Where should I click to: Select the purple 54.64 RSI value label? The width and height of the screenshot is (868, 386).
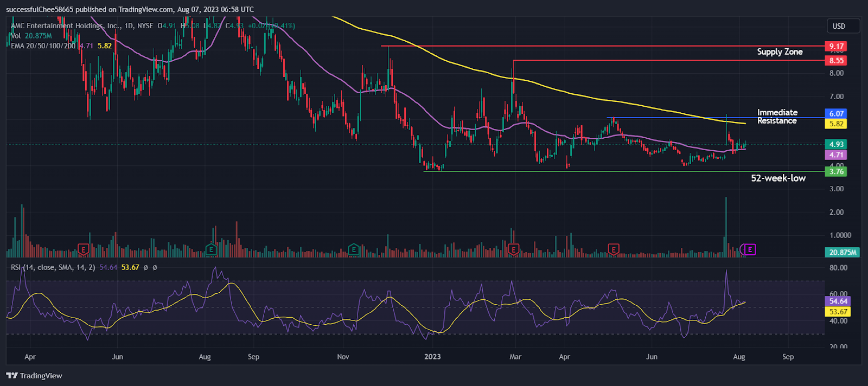tap(838, 301)
